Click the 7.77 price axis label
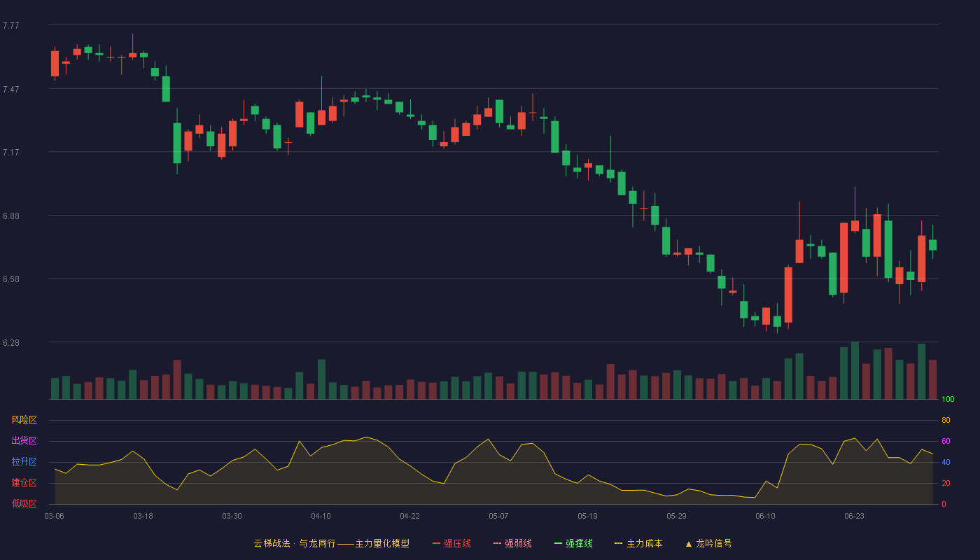The height and width of the screenshot is (560, 980). [10, 26]
